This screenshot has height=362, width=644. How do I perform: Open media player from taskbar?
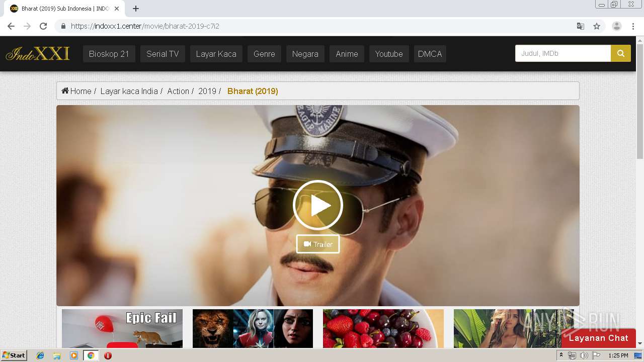pos(74,355)
